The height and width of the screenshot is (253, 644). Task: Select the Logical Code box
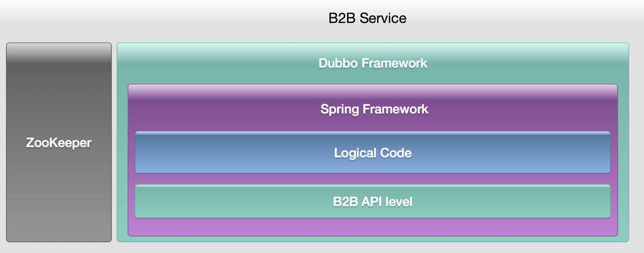[x=373, y=153]
